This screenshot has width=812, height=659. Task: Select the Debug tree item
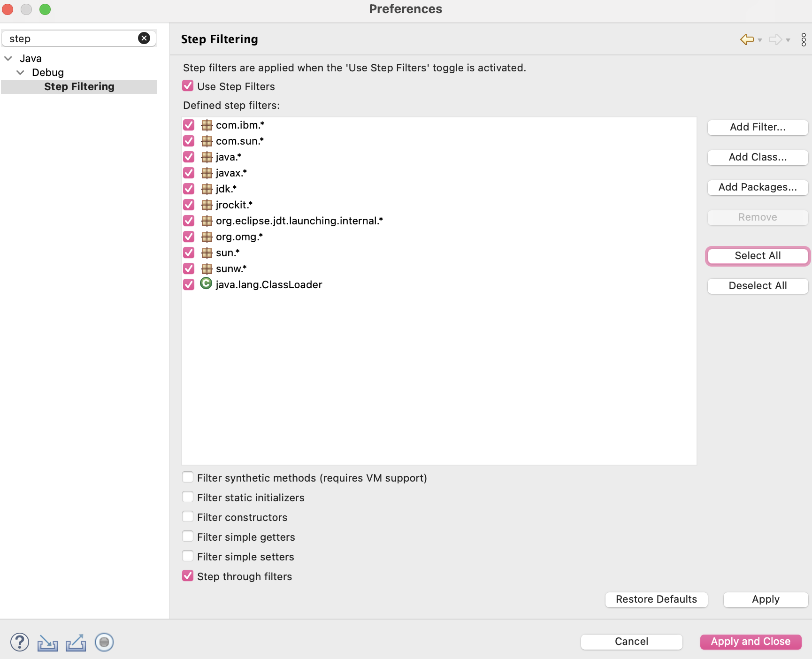(x=48, y=72)
